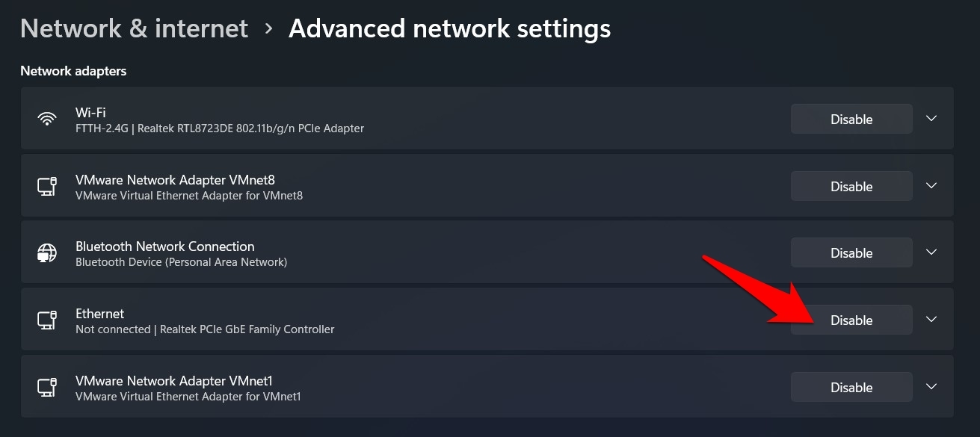Viewport: 980px width, 437px height.
Task: Click the Bluetooth Network Connection globe icon
Action: tap(47, 253)
